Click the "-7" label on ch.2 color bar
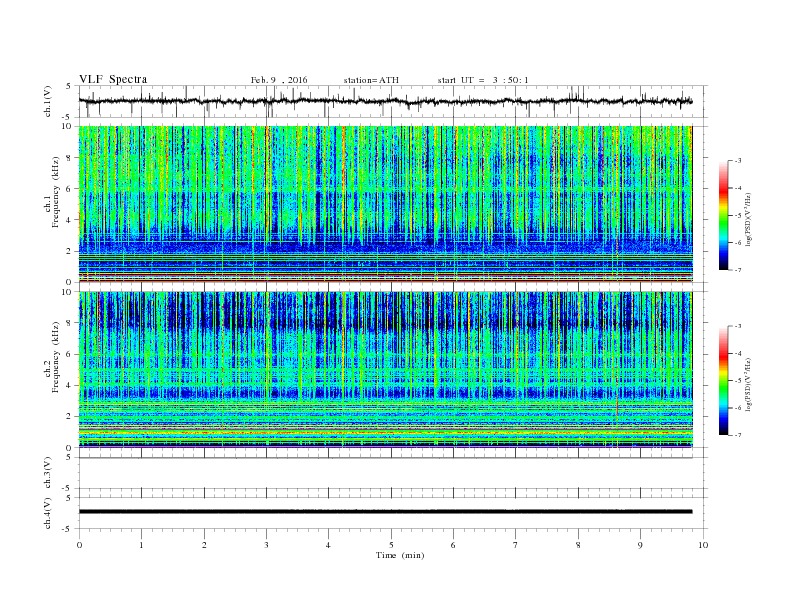This screenshot has height=612, width=792. click(x=738, y=435)
